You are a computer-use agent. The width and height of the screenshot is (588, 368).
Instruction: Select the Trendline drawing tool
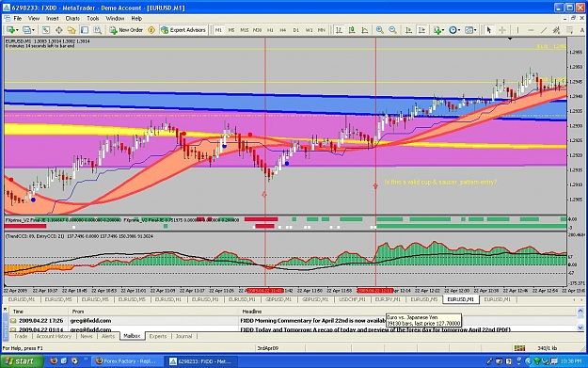(544, 30)
